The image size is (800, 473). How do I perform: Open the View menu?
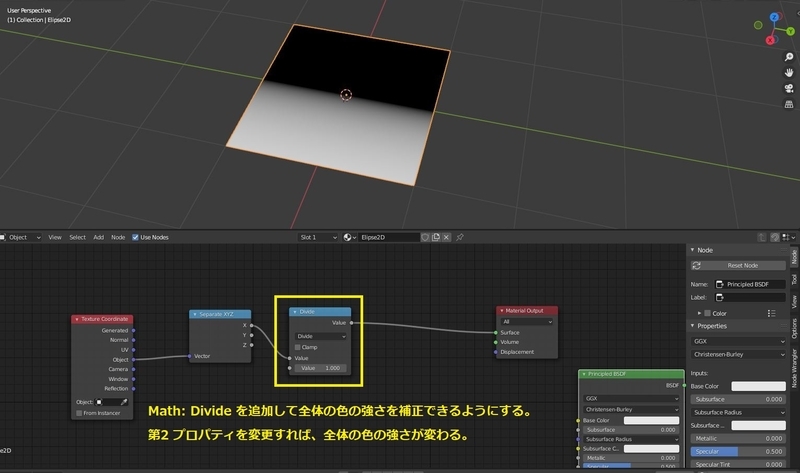55,237
